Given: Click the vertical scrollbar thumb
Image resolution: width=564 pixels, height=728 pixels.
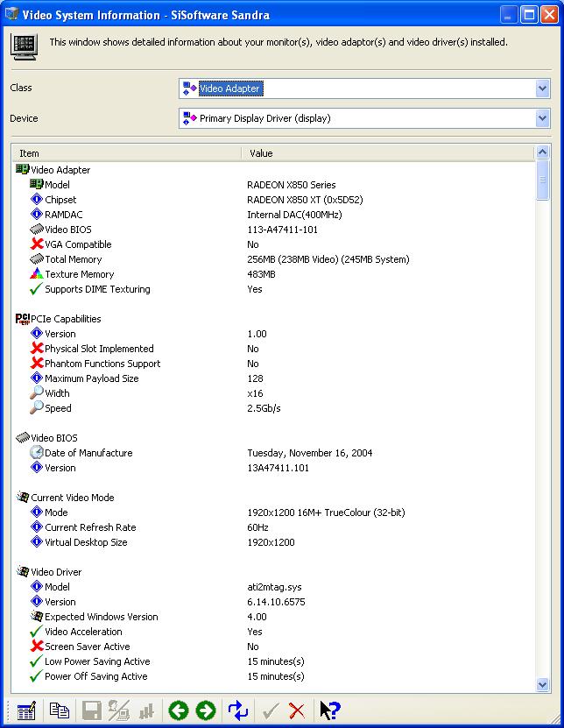Looking at the screenshot, I should [542, 180].
